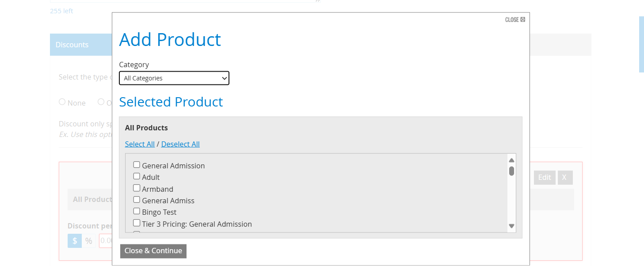Close the Add Product dialog

click(x=515, y=19)
